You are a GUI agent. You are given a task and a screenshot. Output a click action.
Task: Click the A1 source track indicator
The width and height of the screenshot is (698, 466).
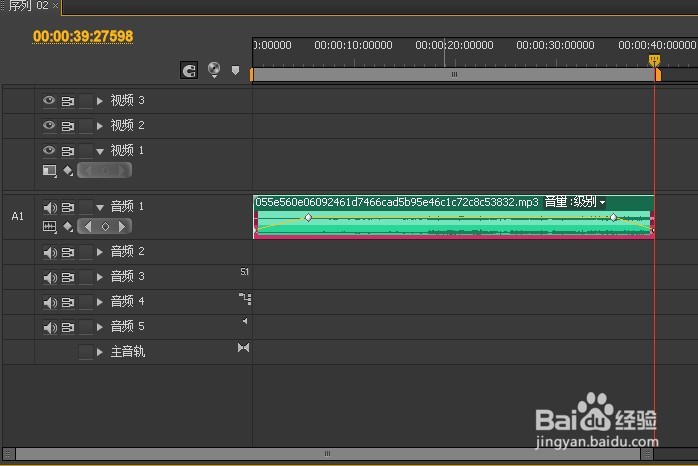[17, 217]
